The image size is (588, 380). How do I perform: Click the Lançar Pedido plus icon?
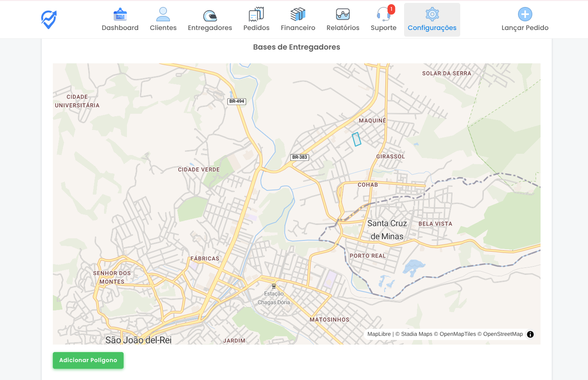(525, 15)
